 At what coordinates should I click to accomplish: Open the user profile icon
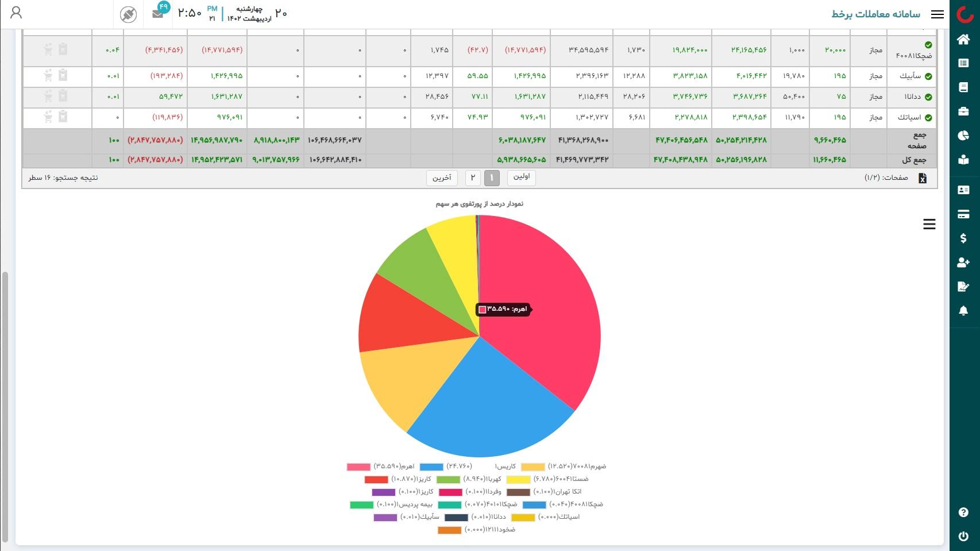tap(16, 13)
